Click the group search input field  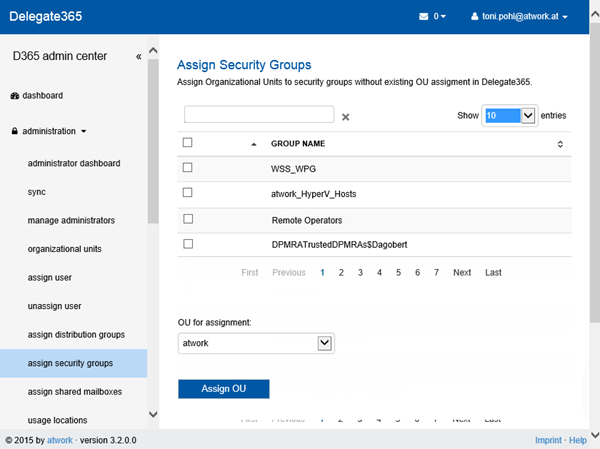pos(259,115)
